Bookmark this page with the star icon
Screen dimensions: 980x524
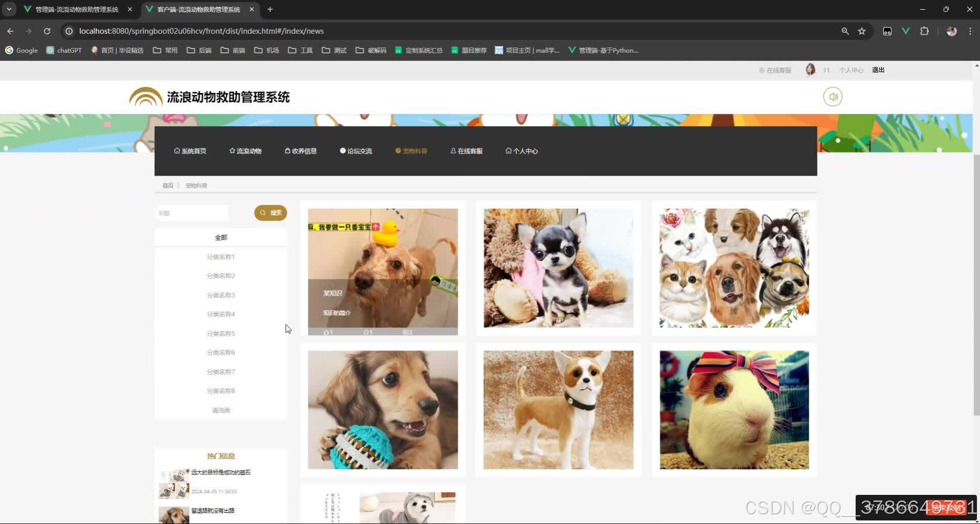[x=862, y=31]
